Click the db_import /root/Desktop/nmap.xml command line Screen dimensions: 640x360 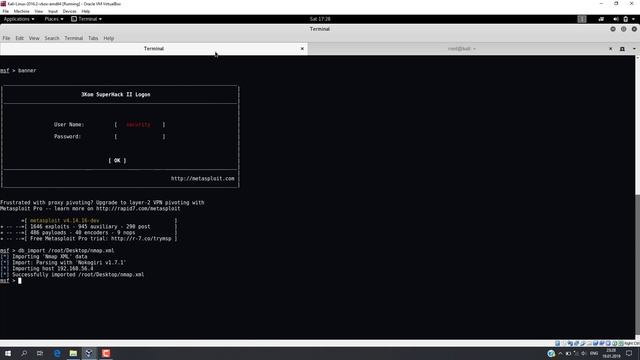coord(57,251)
